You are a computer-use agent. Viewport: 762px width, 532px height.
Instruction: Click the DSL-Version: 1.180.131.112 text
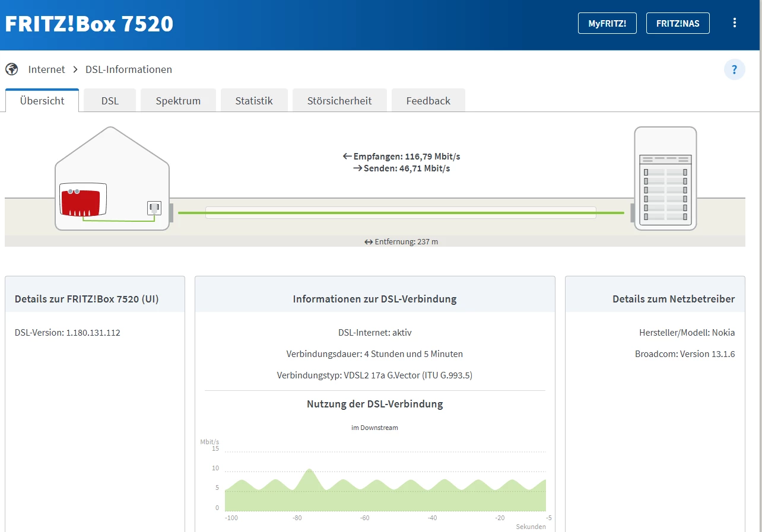pyautogui.click(x=68, y=333)
